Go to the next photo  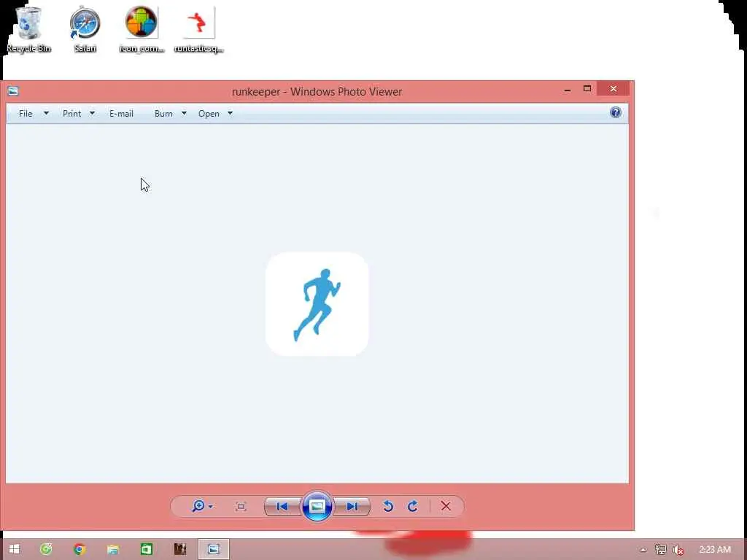tap(352, 506)
